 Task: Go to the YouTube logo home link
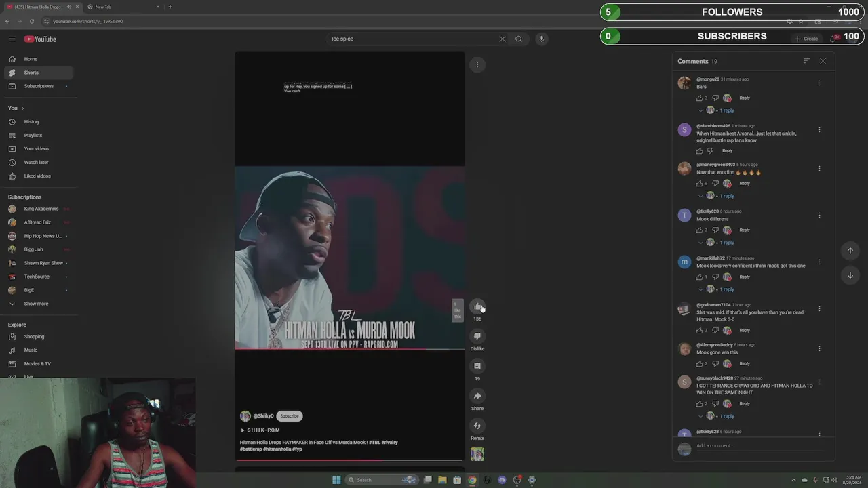(40, 39)
